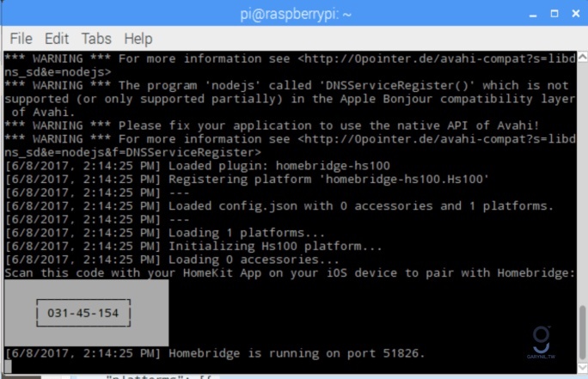Click the 'Initializing Hs100 platform...' line
The height and width of the screenshot is (379, 588).
pos(193,247)
